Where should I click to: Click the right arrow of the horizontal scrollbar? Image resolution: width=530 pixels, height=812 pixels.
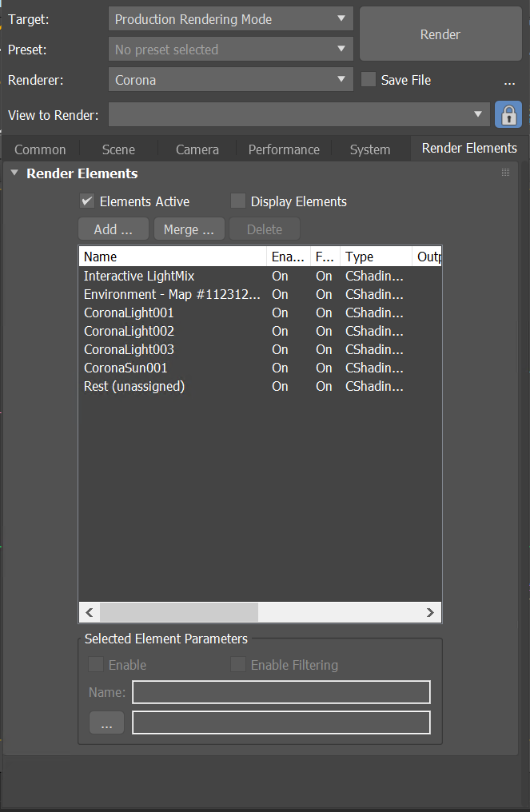point(430,612)
